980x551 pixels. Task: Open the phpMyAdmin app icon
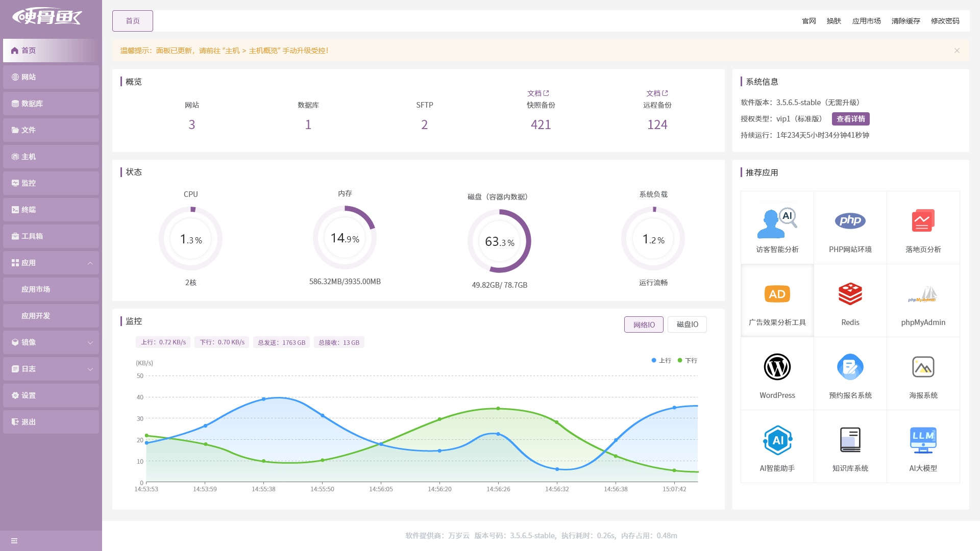click(x=923, y=294)
